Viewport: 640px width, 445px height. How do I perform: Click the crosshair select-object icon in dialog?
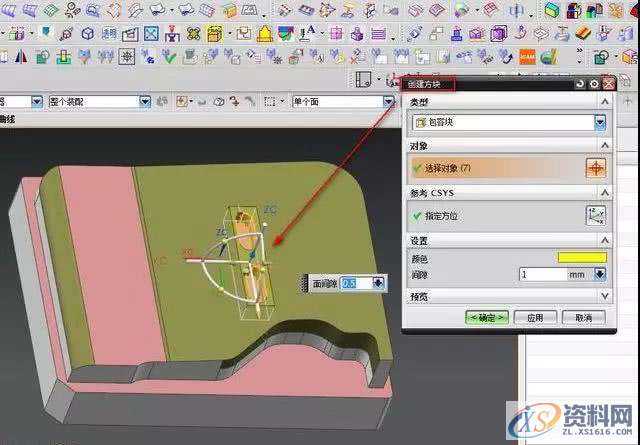click(x=596, y=168)
